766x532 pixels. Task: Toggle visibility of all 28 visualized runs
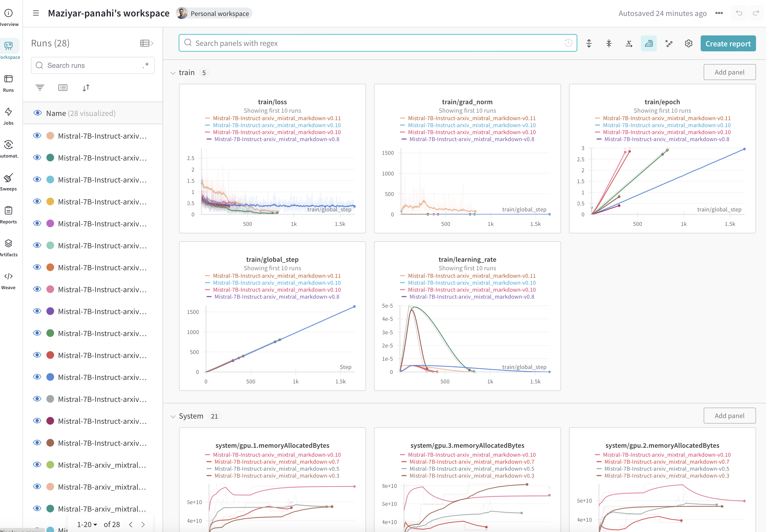pos(37,113)
